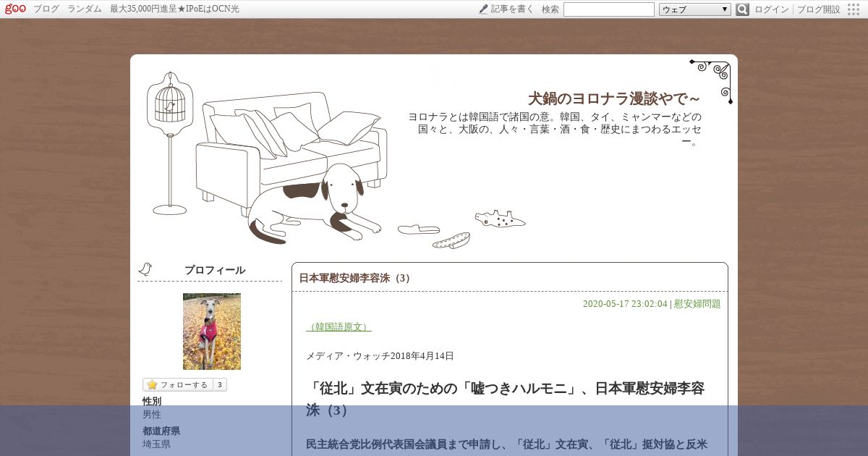Viewport: 868px width, 456px height.
Task: Click the star icon on follow button
Action: pyautogui.click(x=152, y=385)
